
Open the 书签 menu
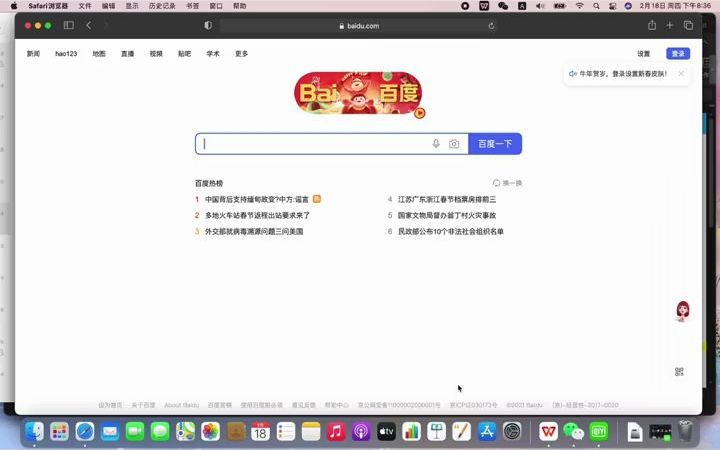[x=192, y=6]
